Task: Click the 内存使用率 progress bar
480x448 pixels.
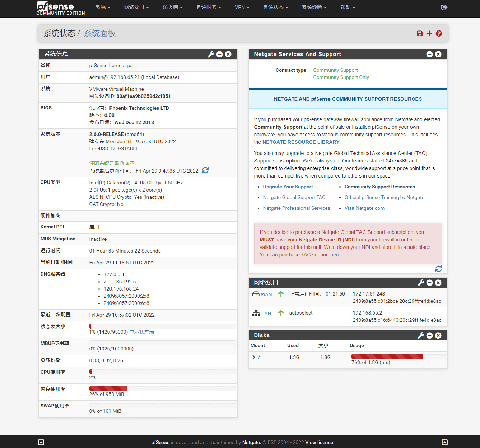Action: tap(163, 388)
